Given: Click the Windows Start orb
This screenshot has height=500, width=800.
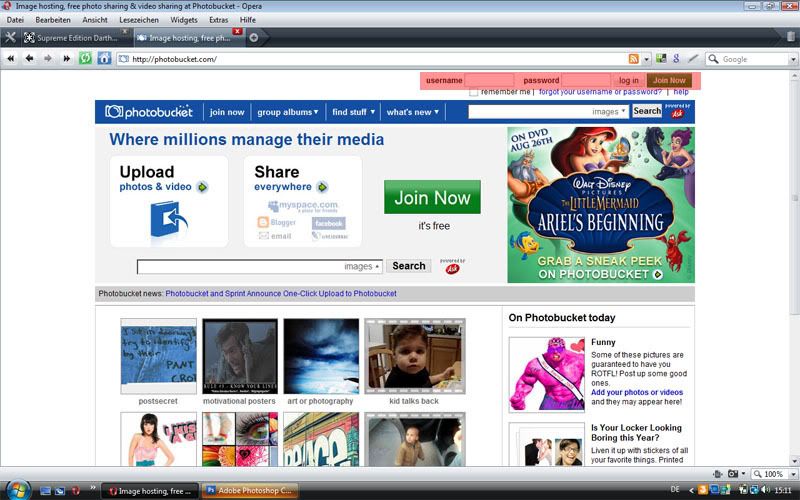Looking at the screenshot, I should click(x=18, y=490).
